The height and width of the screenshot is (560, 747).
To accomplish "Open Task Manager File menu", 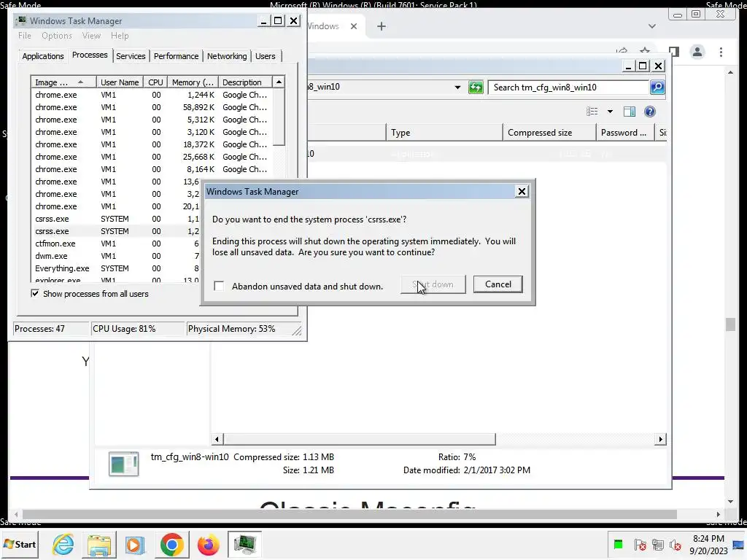I will click(25, 36).
